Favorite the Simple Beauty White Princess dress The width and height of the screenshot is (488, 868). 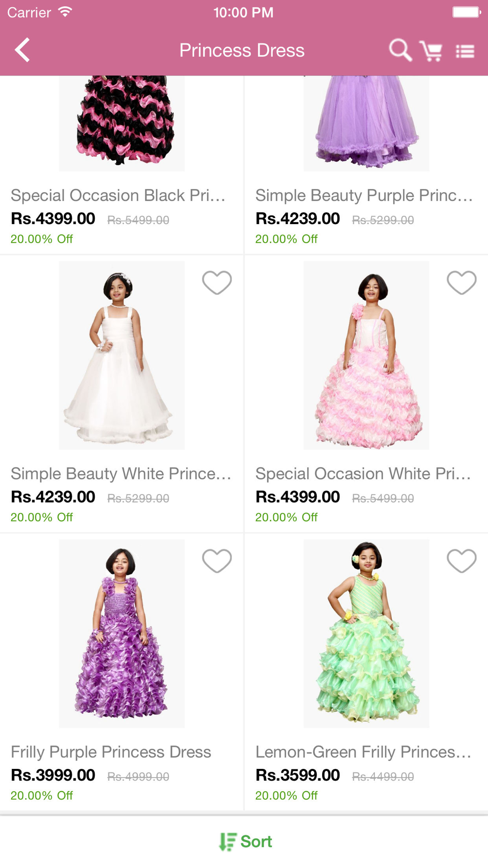coord(217,283)
